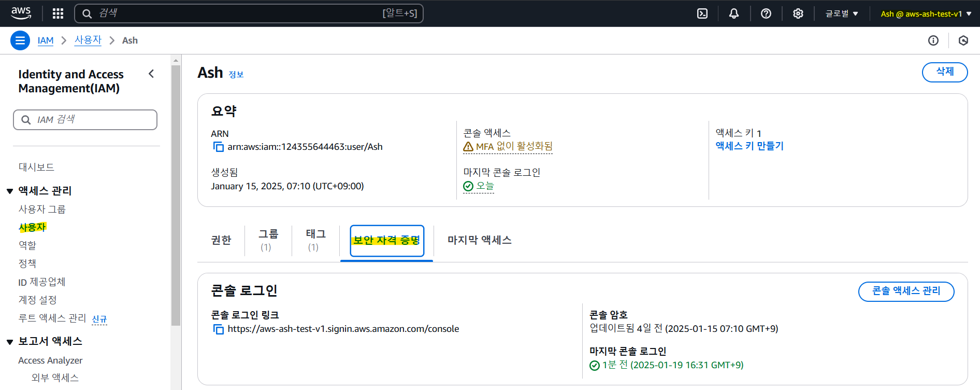This screenshot has width=980, height=390.
Task: Open 역할 in the sidebar
Action: tap(27, 245)
